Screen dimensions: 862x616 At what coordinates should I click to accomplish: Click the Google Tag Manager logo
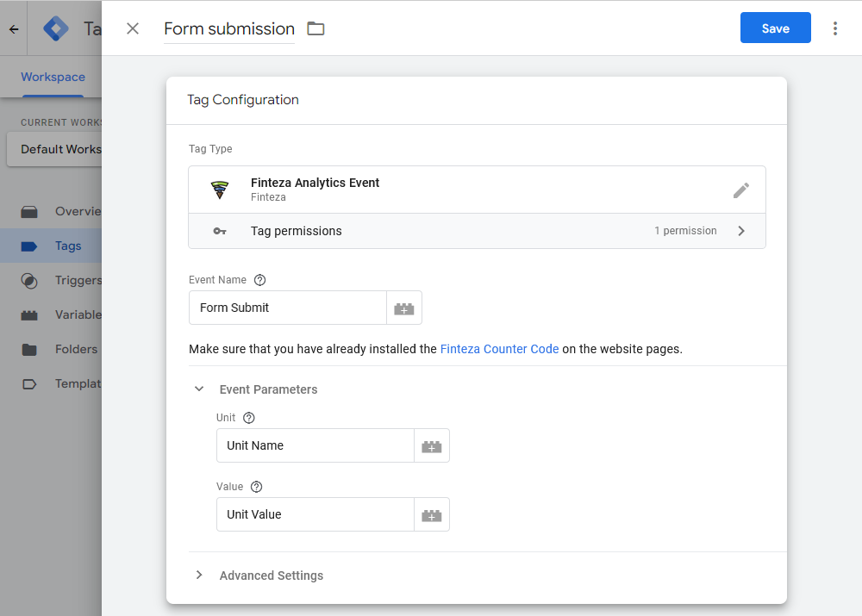(x=56, y=28)
